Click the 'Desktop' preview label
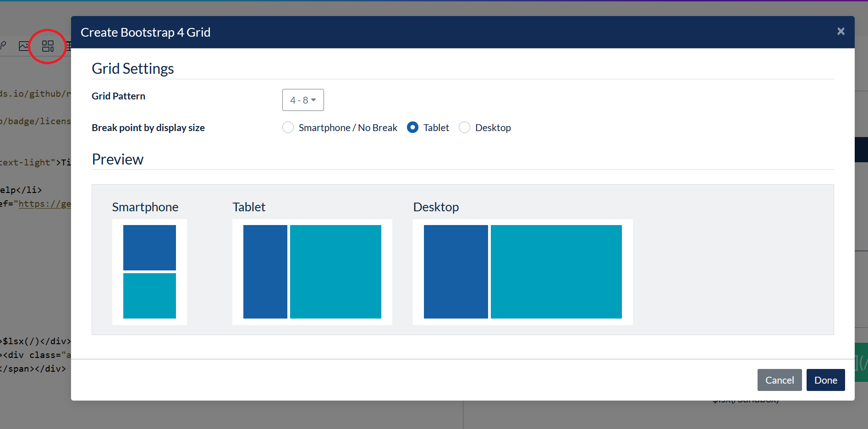 coord(436,207)
